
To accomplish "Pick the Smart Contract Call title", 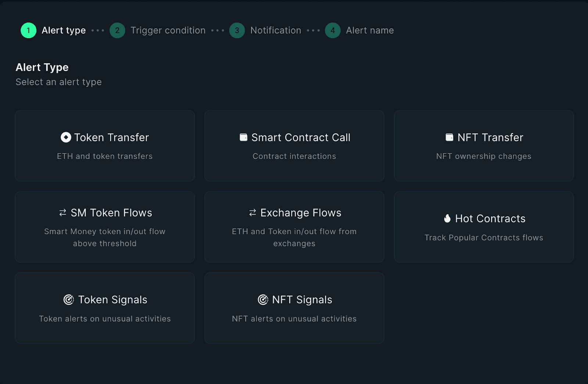I will 301,137.
